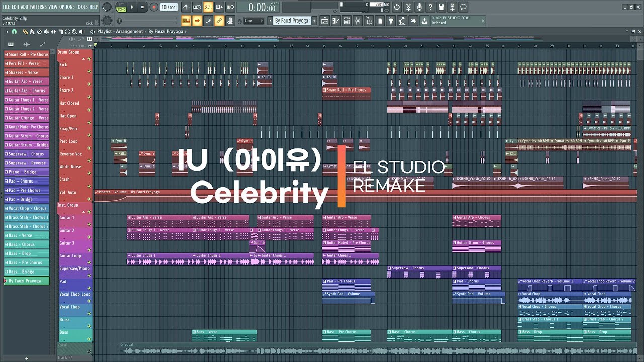Expand the FL STUDIO 20.8.1 news panel
Image resolution: width=644 pixels, height=362 pixels.
tap(484, 21)
